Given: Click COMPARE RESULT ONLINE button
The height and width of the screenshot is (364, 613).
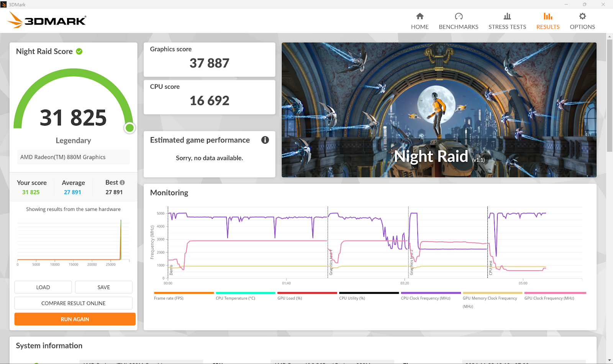Looking at the screenshot, I should (x=74, y=303).
